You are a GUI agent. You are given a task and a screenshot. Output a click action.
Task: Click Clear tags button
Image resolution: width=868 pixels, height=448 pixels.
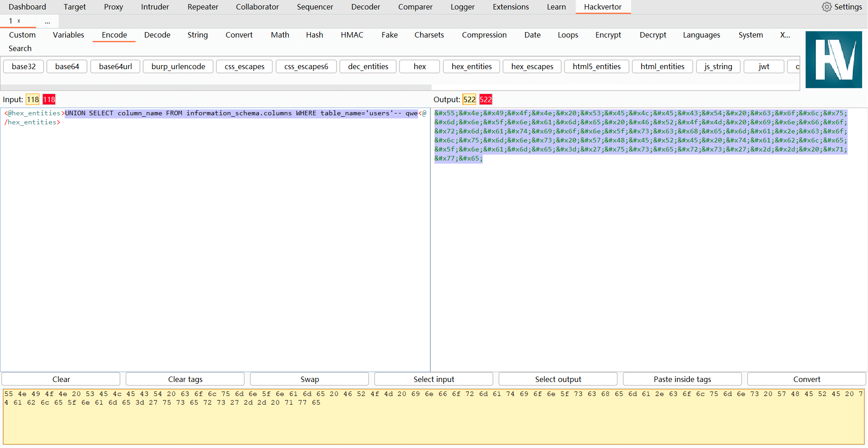click(185, 379)
